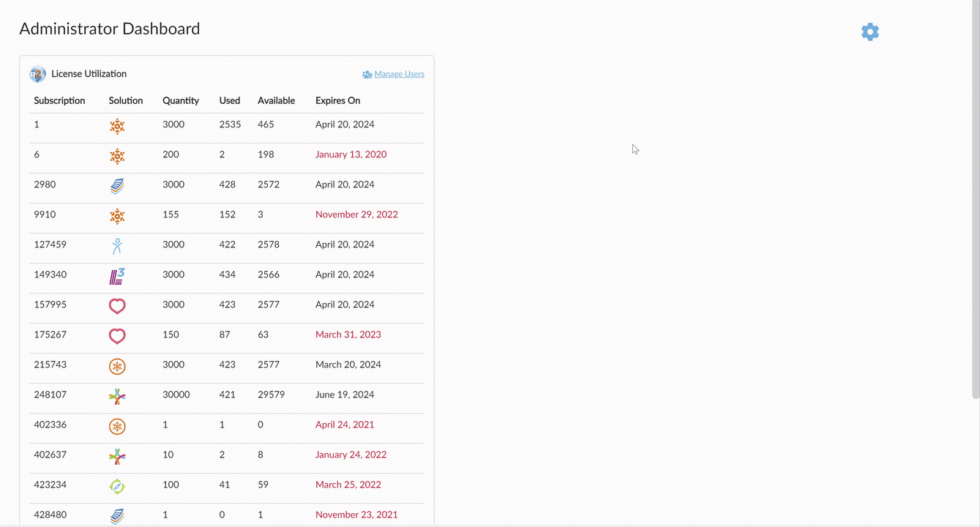Click the quantity value 100
This screenshot has width=980, height=527.
coord(171,485)
